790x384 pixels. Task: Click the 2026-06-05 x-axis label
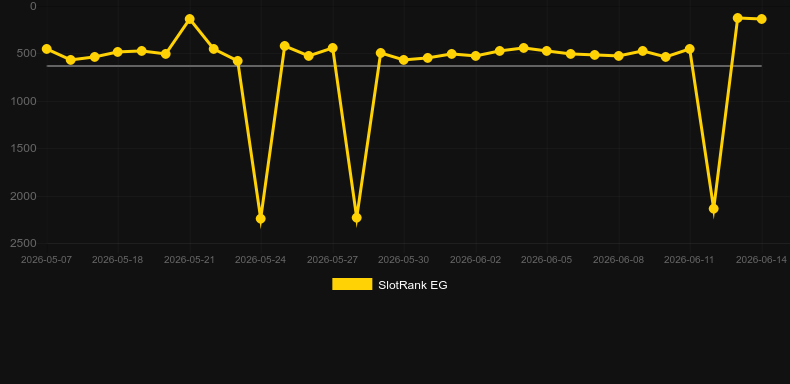click(547, 260)
